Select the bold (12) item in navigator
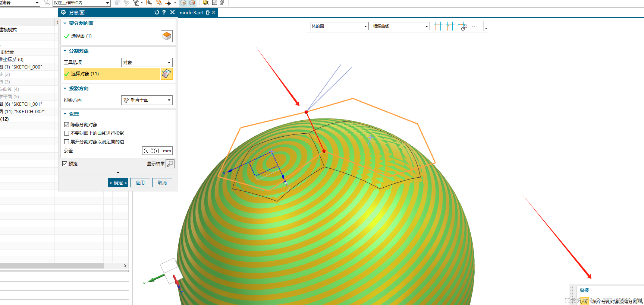The height and width of the screenshot is (305, 644). point(4,119)
